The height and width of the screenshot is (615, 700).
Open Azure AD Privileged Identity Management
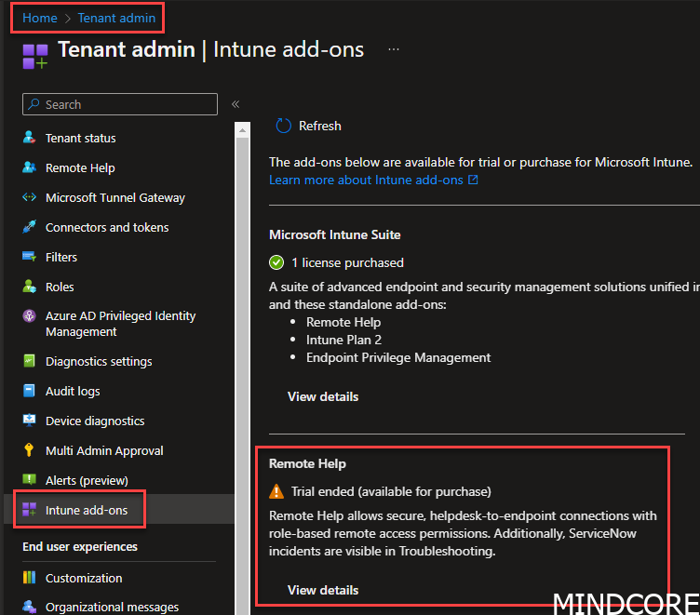pyautogui.click(x=119, y=324)
